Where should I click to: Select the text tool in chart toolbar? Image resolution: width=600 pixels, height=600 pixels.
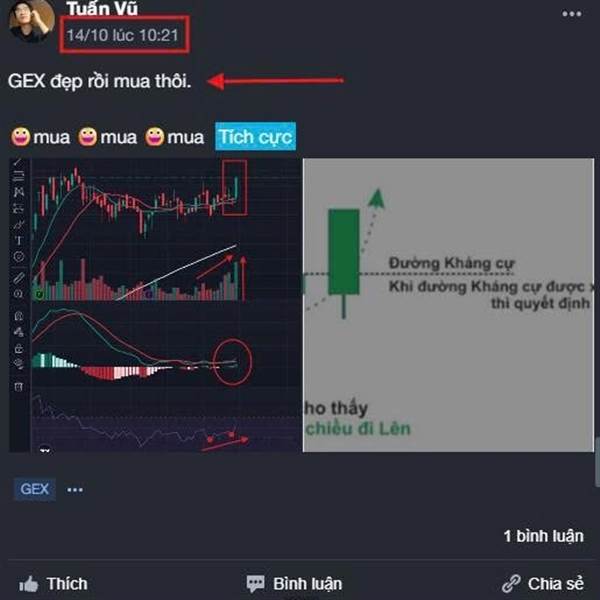tap(19, 240)
